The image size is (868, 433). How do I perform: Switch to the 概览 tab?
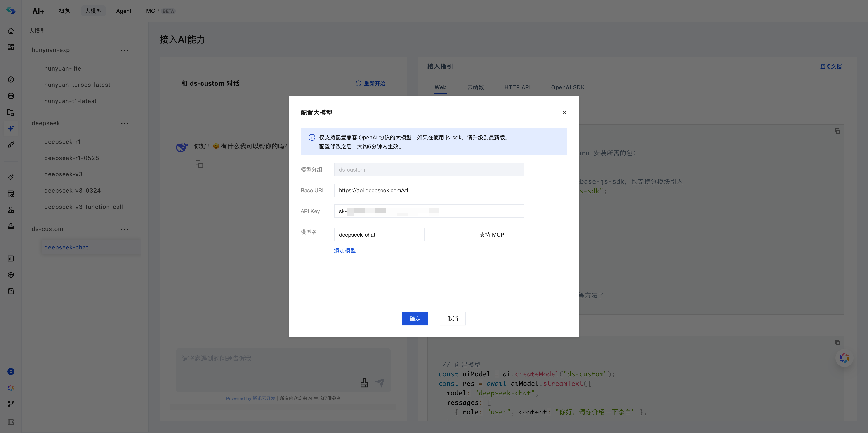point(64,11)
